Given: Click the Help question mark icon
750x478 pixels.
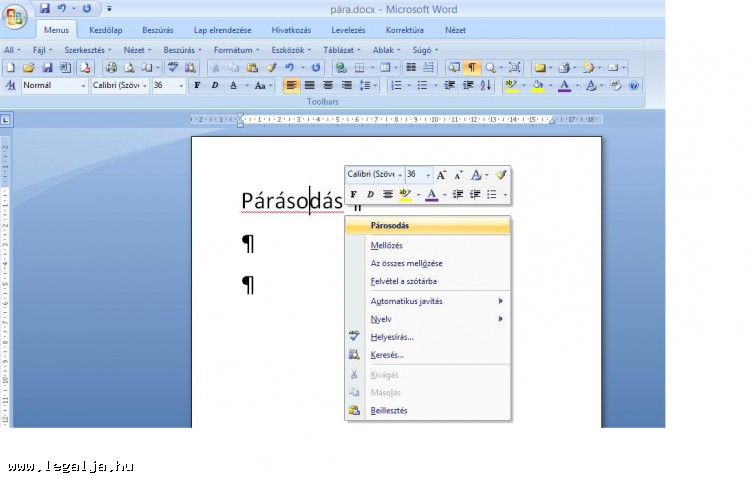Looking at the screenshot, I should [x=634, y=86].
